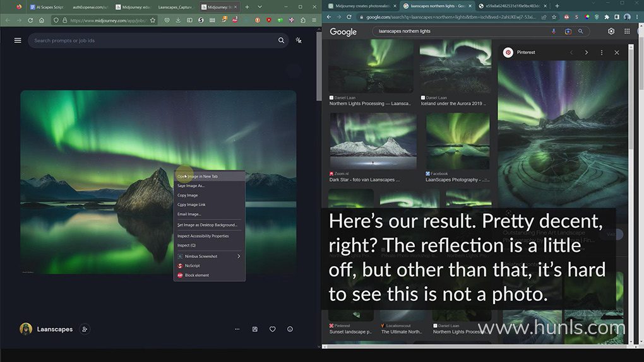
Task: Open Firefox extensions puzzle icon
Action: [x=302, y=20]
